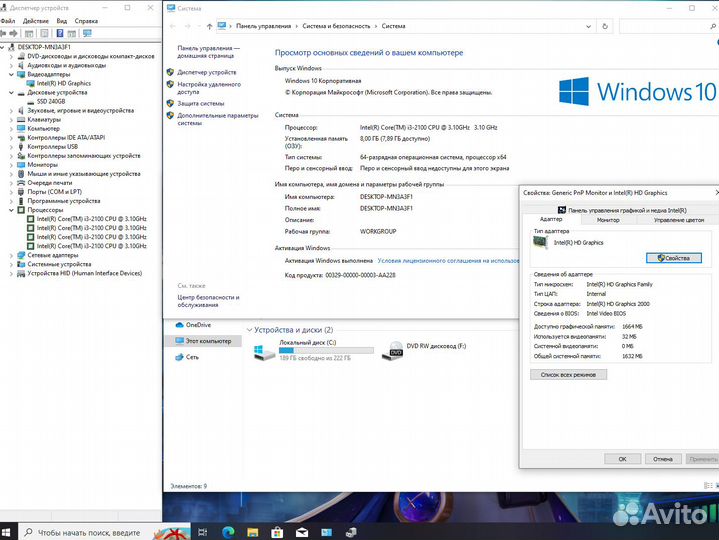Collapse Видеоадаптеры node
This screenshot has height=540, width=719.
[11, 74]
